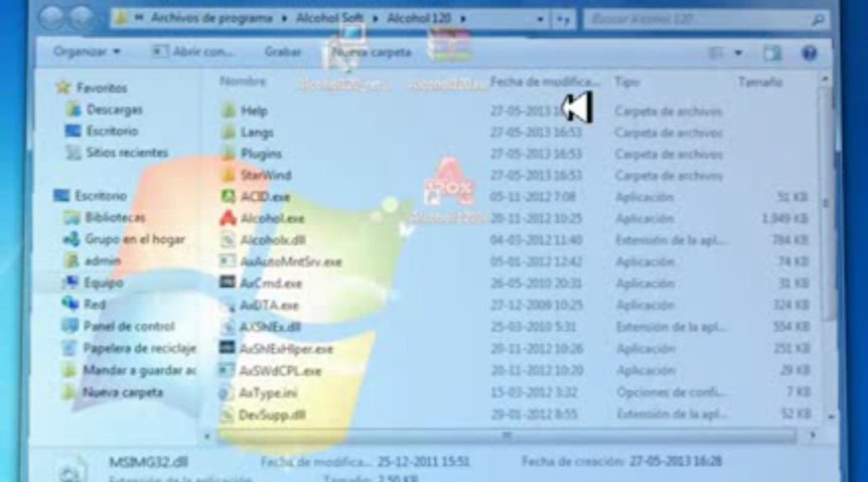Click Abrir con toolbar button

193,52
